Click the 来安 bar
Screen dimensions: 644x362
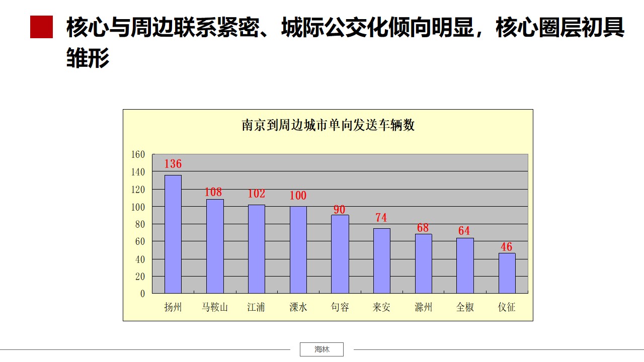point(381,261)
